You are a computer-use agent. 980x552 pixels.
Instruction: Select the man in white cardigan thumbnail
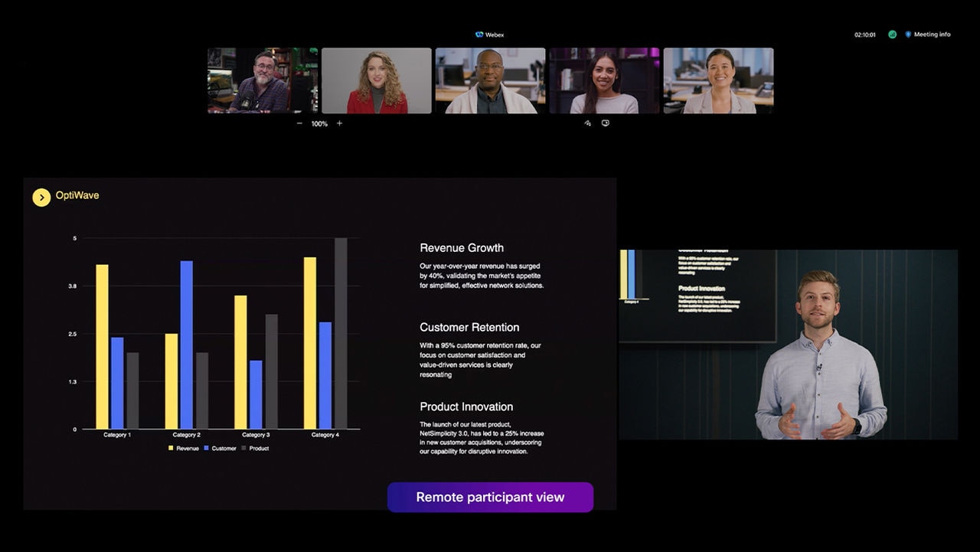[x=490, y=80]
